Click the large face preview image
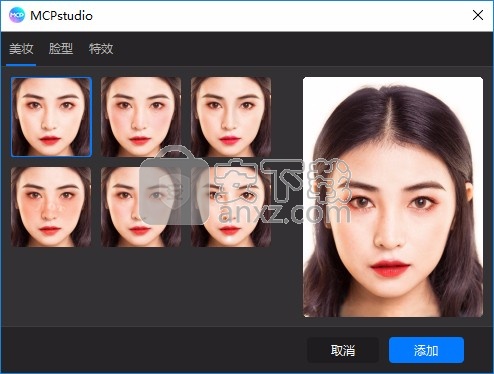494x374 pixels. 393,197
